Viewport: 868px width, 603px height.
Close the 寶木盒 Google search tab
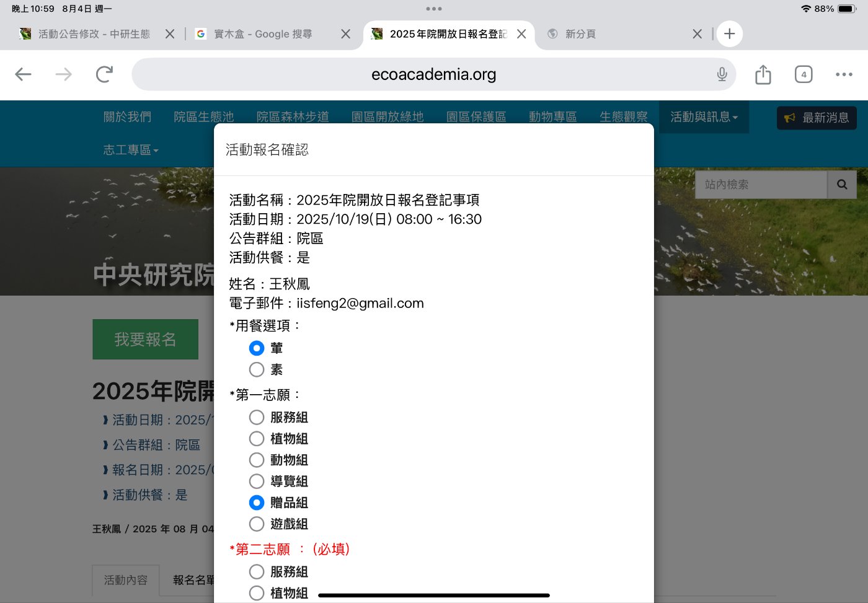click(x=346, y=34)
